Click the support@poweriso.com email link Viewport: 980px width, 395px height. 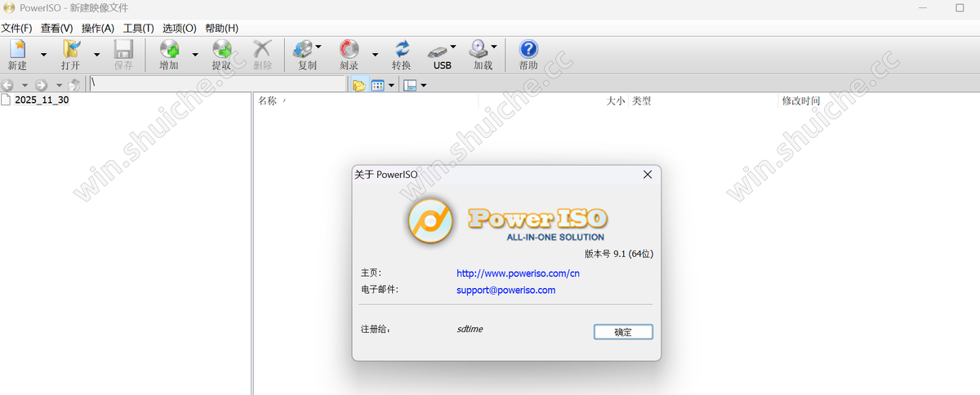[x=506, y=290]
